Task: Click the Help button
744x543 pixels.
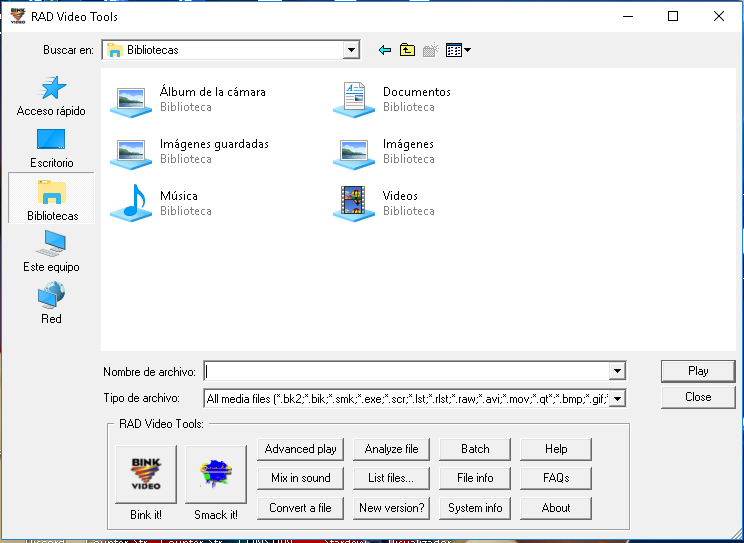Action: (x=556, y=449)
